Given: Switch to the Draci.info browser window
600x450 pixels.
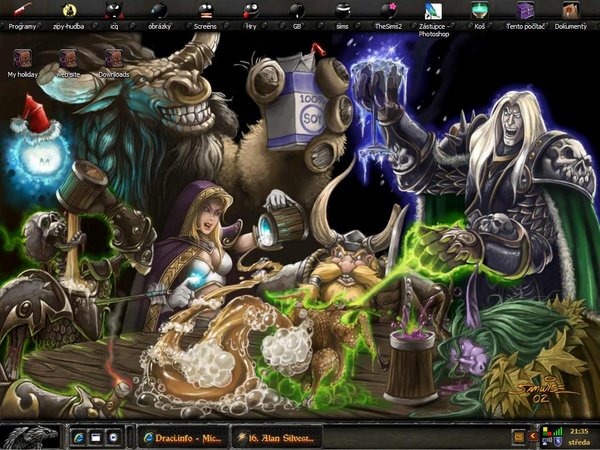Looking at the screenshot, I should click(183, 438).
